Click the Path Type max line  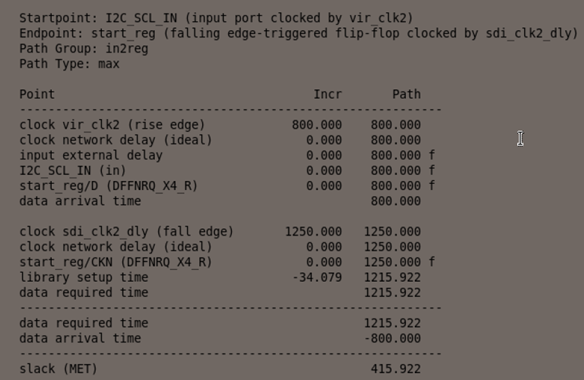pyautogui.click(x=69, y=64)
